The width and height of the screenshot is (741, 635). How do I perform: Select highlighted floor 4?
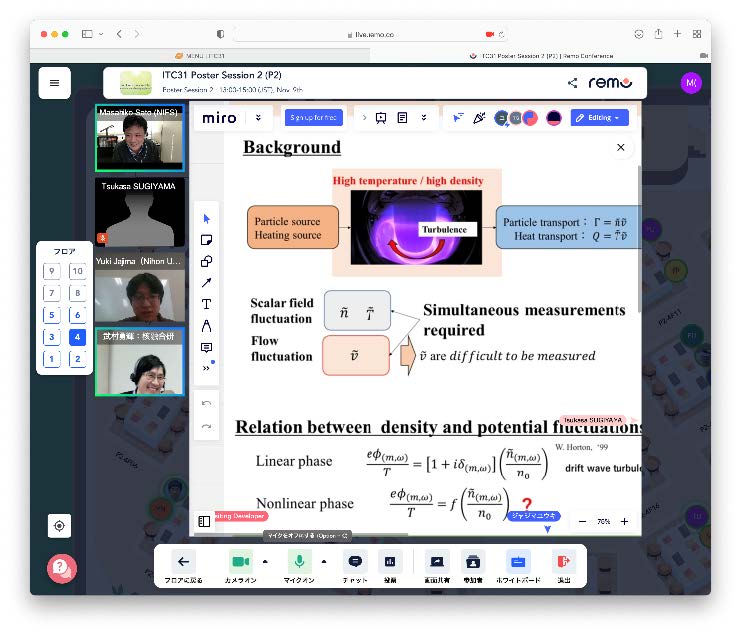click(x=78, y=337)
